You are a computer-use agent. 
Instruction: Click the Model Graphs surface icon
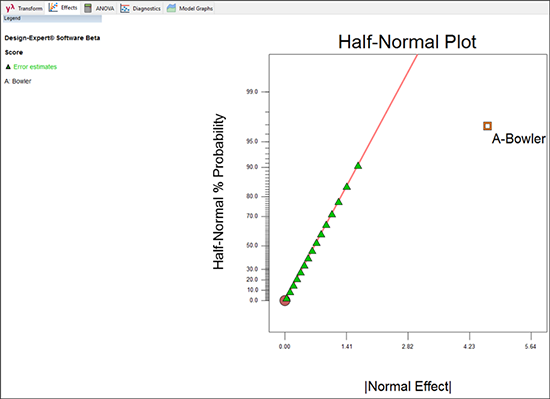[x=171, y=8]
